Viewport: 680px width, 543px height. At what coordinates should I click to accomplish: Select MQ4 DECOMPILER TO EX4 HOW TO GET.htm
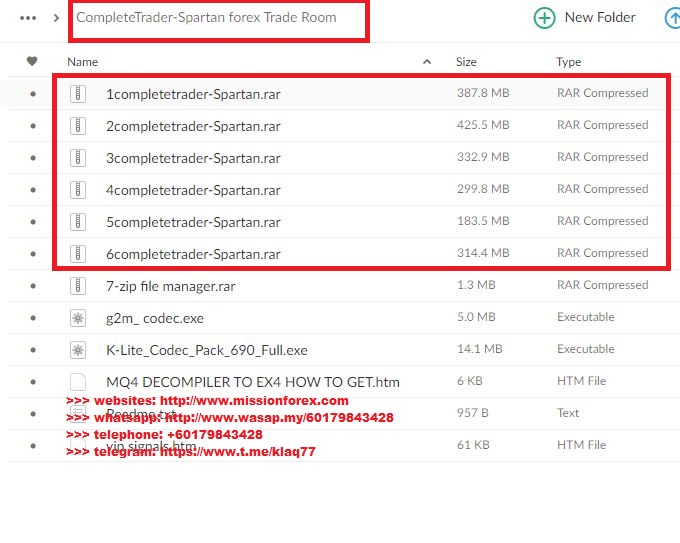pos(253,382)
